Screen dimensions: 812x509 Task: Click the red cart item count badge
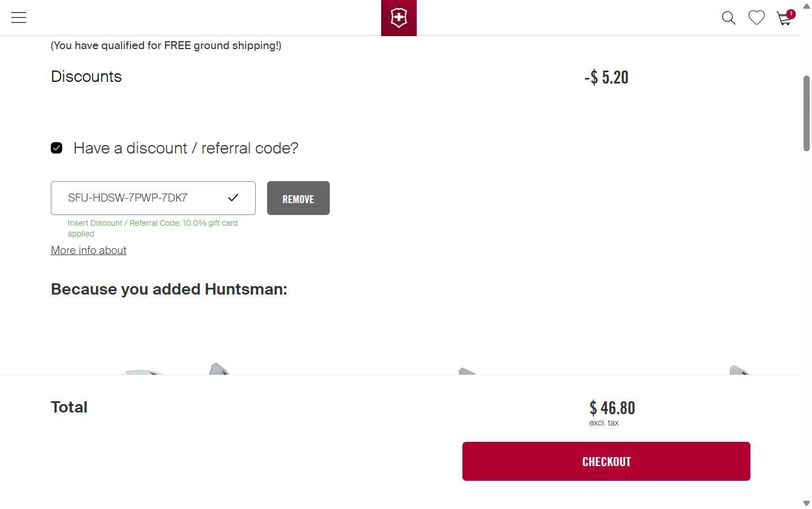(791, 14)
